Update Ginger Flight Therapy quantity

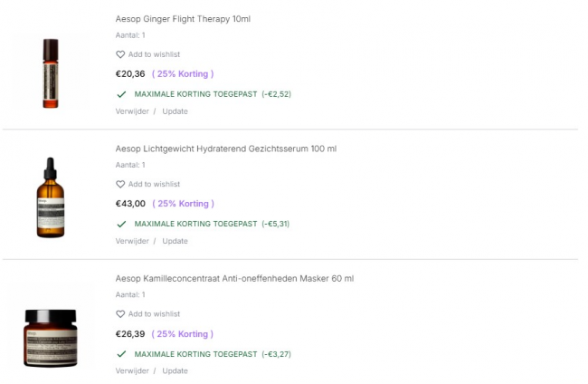(175, 111)
